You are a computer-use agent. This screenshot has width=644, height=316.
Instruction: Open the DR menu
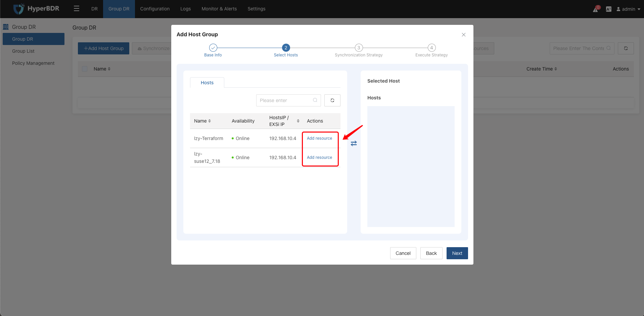click(x=94, y=9)
